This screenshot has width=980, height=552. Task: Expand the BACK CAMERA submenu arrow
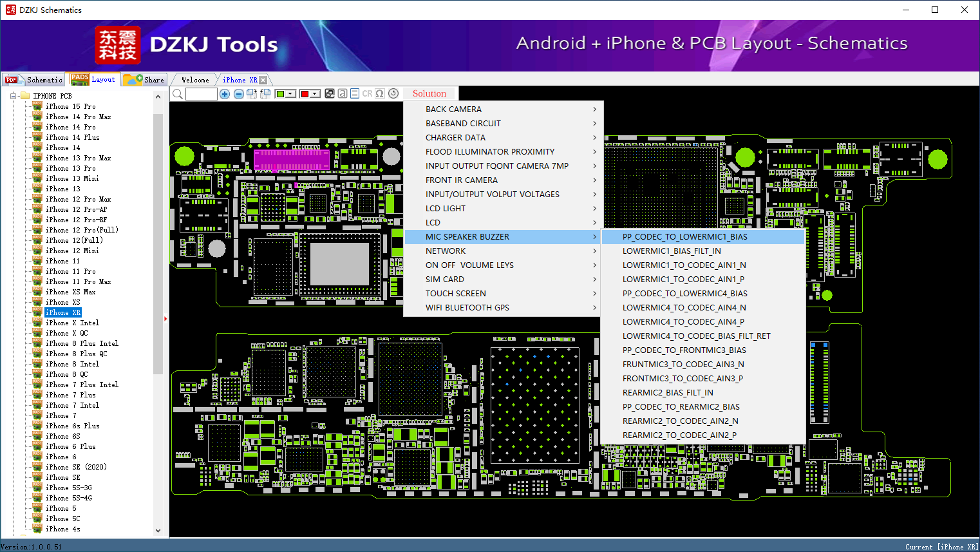tap(594, 109)
